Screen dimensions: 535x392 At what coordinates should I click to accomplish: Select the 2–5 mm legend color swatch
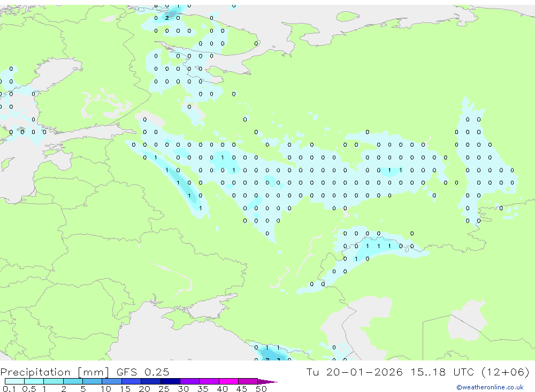pos(73,381)
